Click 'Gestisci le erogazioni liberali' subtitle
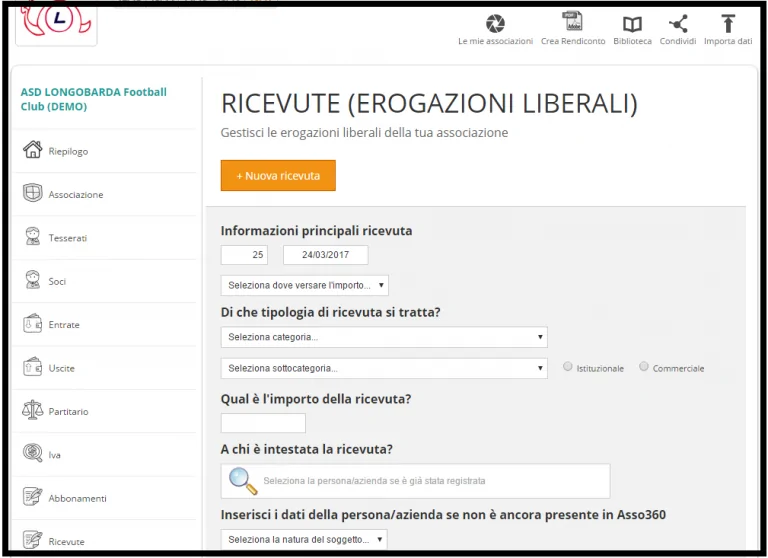Viewport: 768px width, 558px height. coord(364,133)
